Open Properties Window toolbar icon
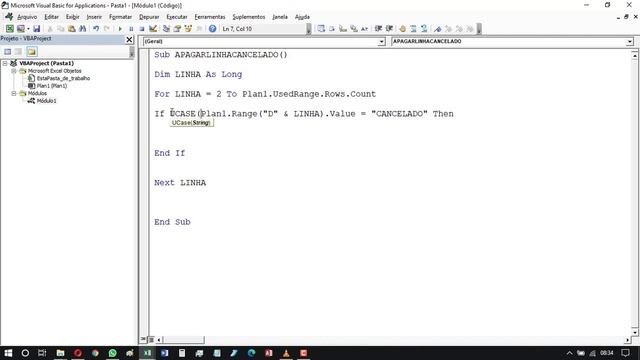The width and height of the screenshot is (640, 360). point(177,29)
